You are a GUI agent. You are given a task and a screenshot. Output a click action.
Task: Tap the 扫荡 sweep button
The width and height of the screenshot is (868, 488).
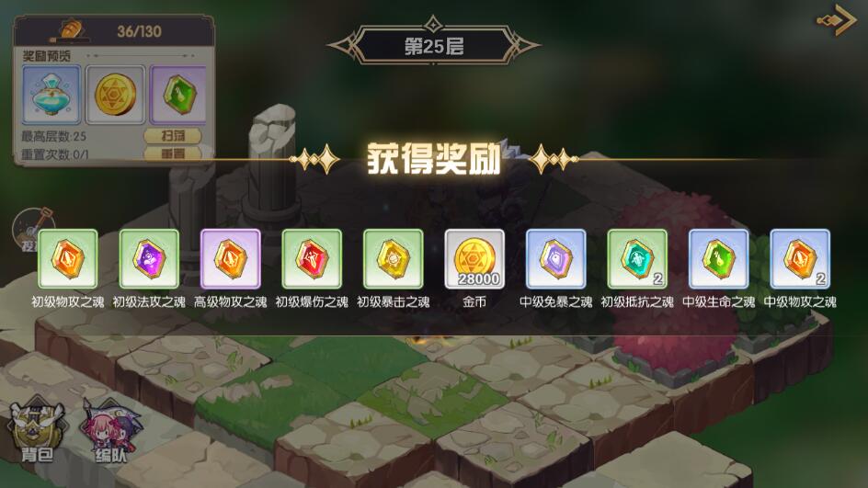click(x=173, y=136)
